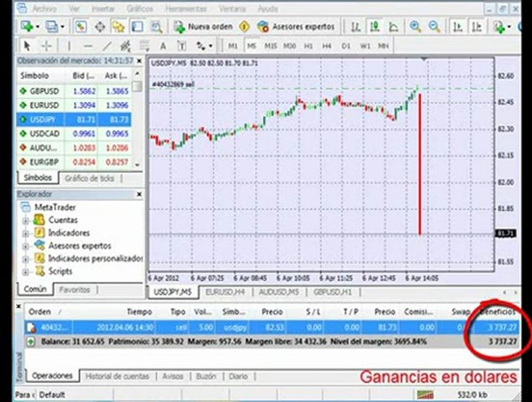Close the Observación del mercado panel
The image size is (532, 402).
[x=139, y=61]
